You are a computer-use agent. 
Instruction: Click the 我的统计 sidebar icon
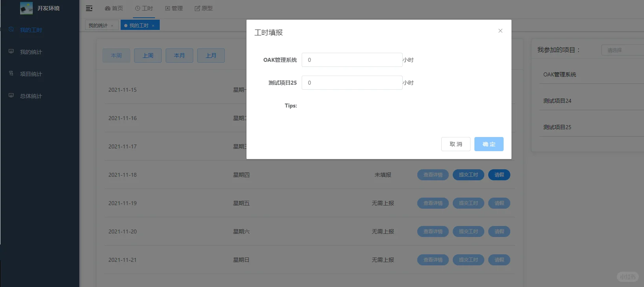11,52
